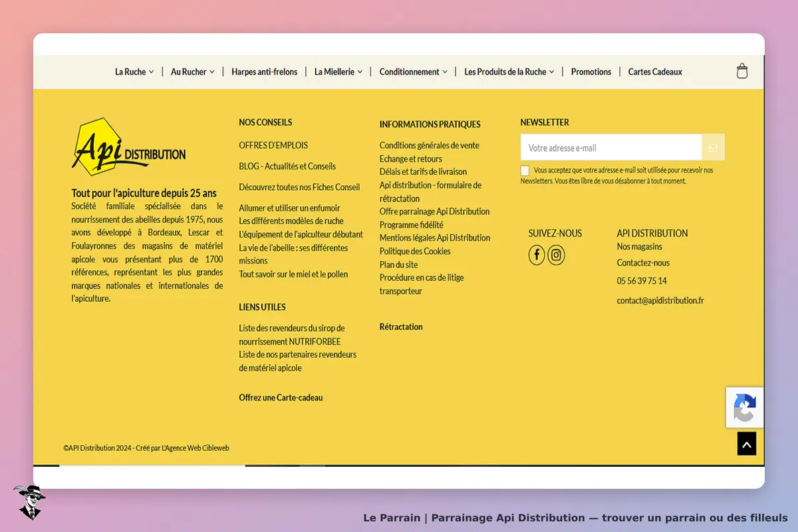
Task: Open Politique des Cookies link
Action: tap(415, 251)
